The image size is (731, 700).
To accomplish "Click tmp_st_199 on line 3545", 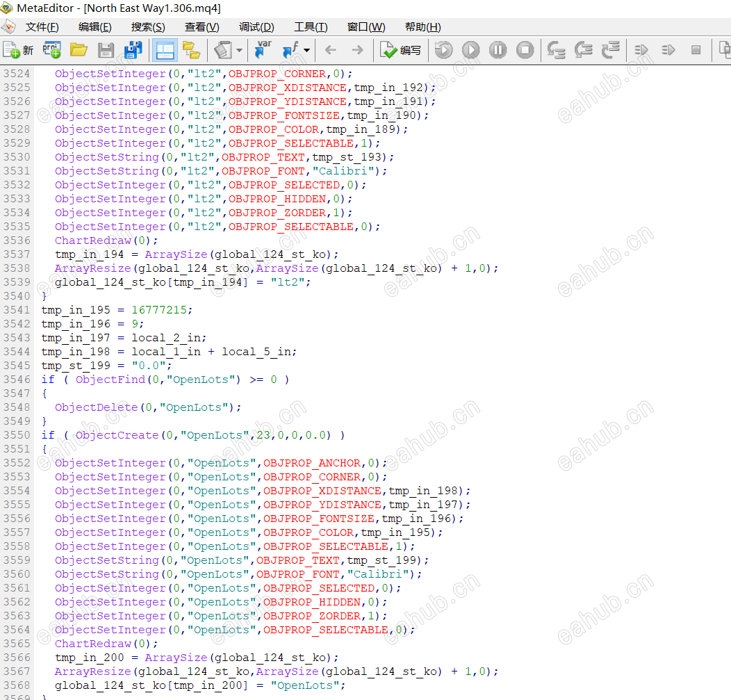I will [76, 366].
